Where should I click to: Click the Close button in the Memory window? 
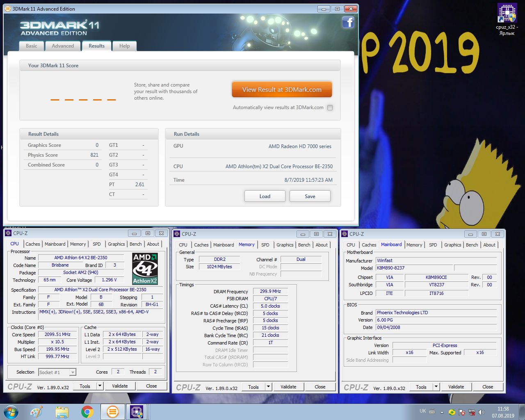[x=320, y=387]
